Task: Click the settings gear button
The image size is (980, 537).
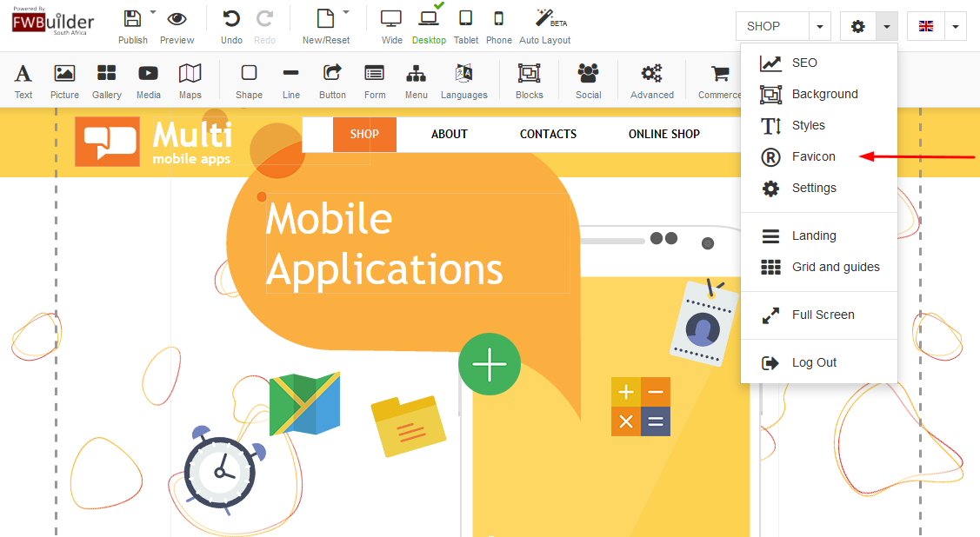Action: [x=858, y=26]
